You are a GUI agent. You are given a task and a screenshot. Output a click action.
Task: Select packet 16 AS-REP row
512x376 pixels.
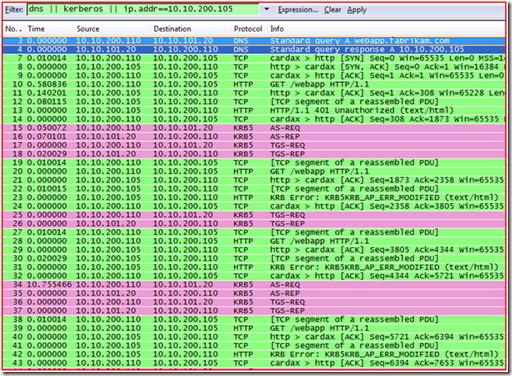254,136
